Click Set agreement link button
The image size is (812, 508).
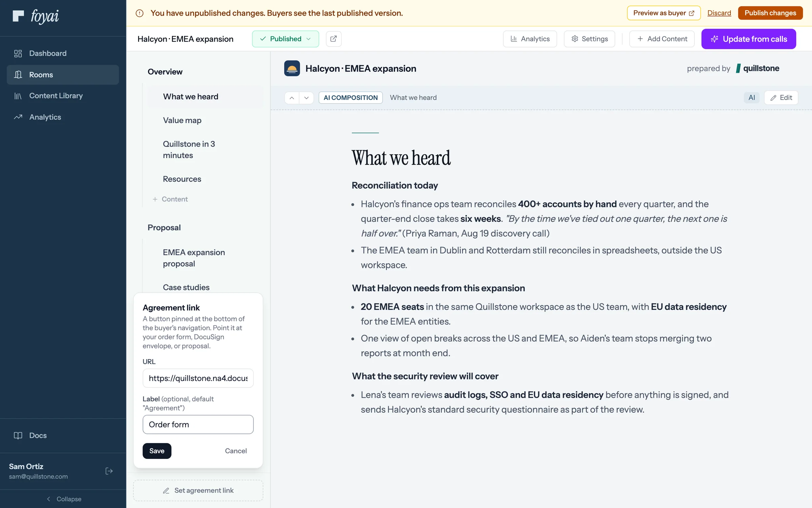click(198, 490)
